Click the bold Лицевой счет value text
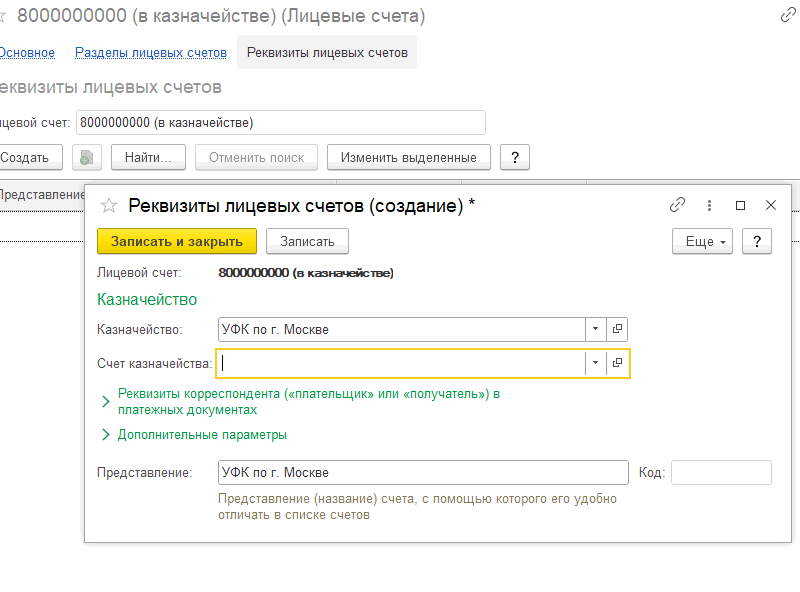 [306, 273]
